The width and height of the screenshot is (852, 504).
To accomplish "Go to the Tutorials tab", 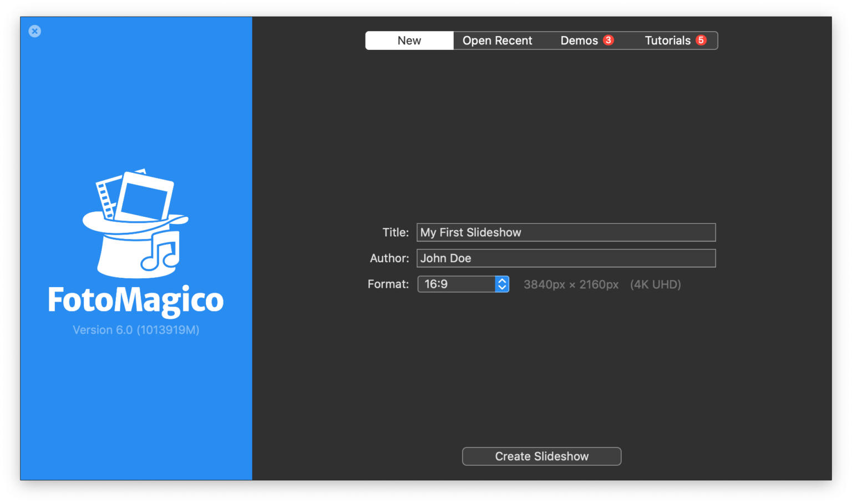I will 667,40.
